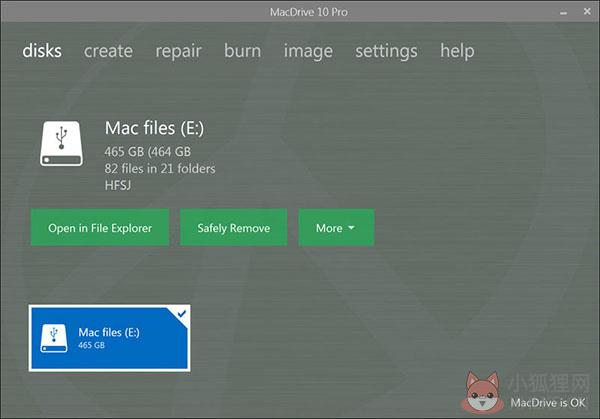Click Open in File Explorer button
Viewport: 600px width, 419px height.
click(100, 227)
